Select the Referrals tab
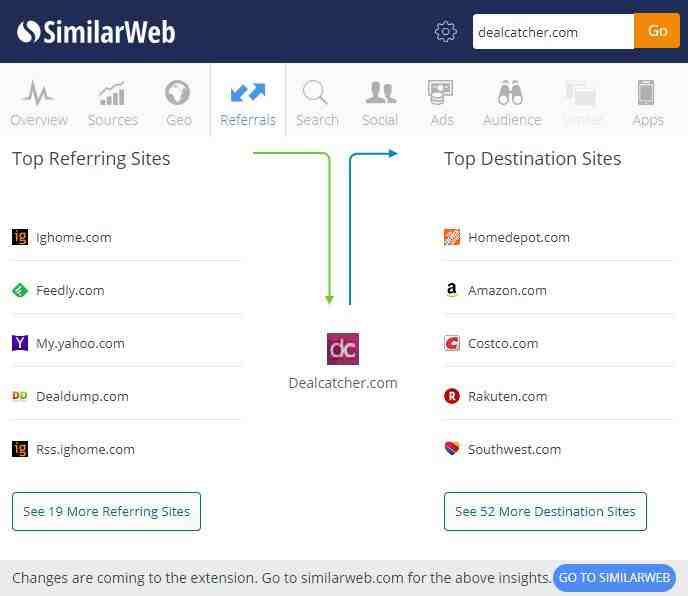Image resolution: width=688 pixels, height=596 pixels. click(248, 103)
